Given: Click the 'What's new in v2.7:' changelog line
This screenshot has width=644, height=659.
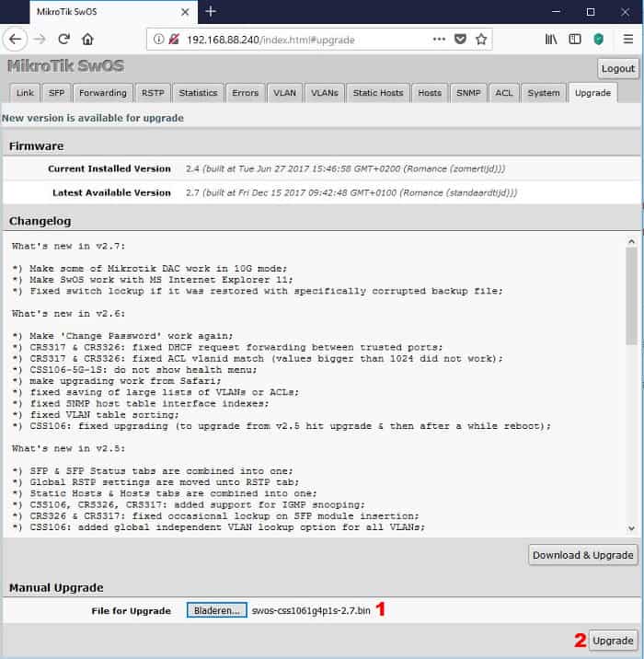Looking at the screenshot, I should 68,246.
